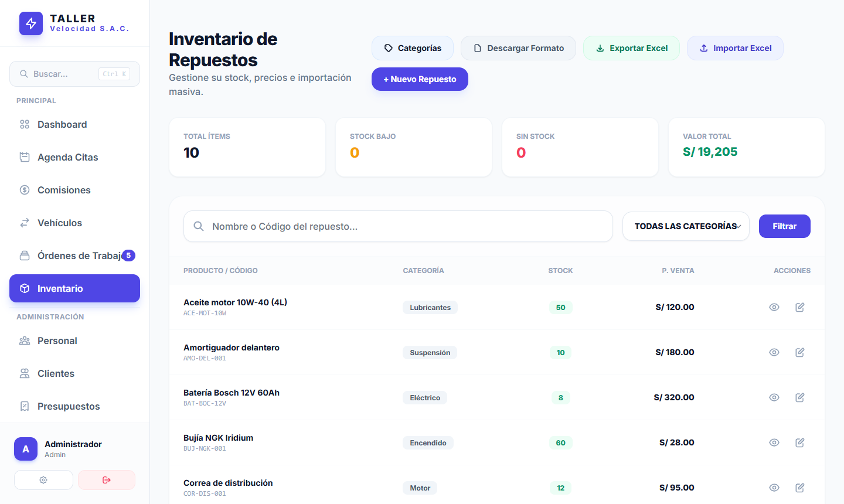This screenshot has width=844, height=504.
Task: Click the repuesto name or code search field
Action: [398, 226]
